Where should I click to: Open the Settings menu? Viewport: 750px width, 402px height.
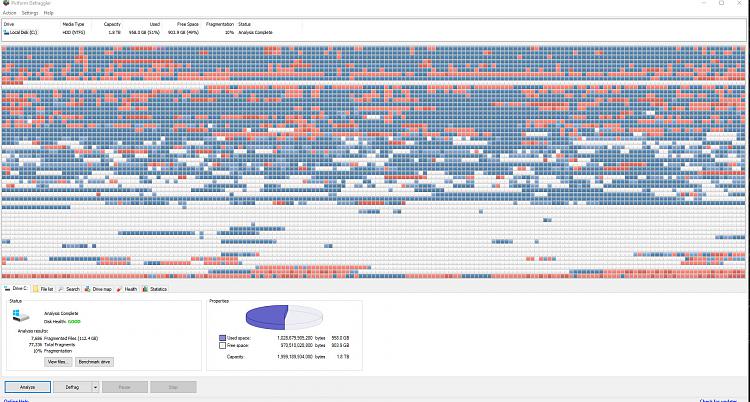30,13
